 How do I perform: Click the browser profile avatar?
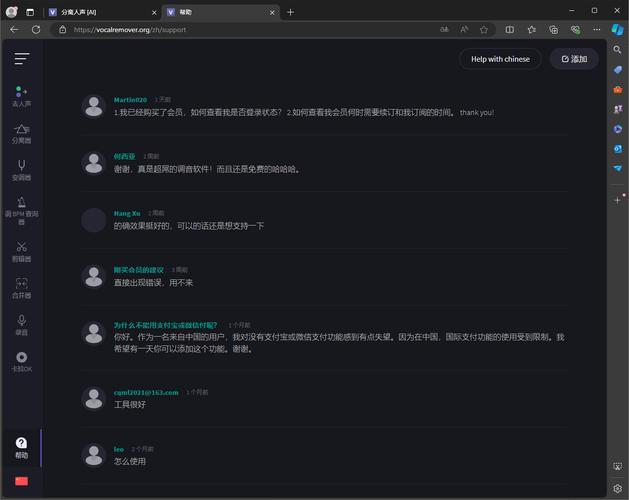12,12
